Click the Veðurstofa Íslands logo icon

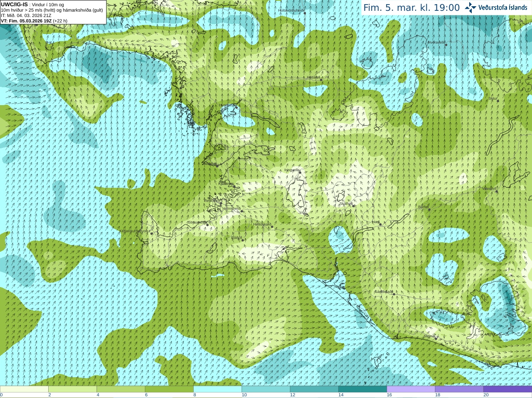click(470, 7)
